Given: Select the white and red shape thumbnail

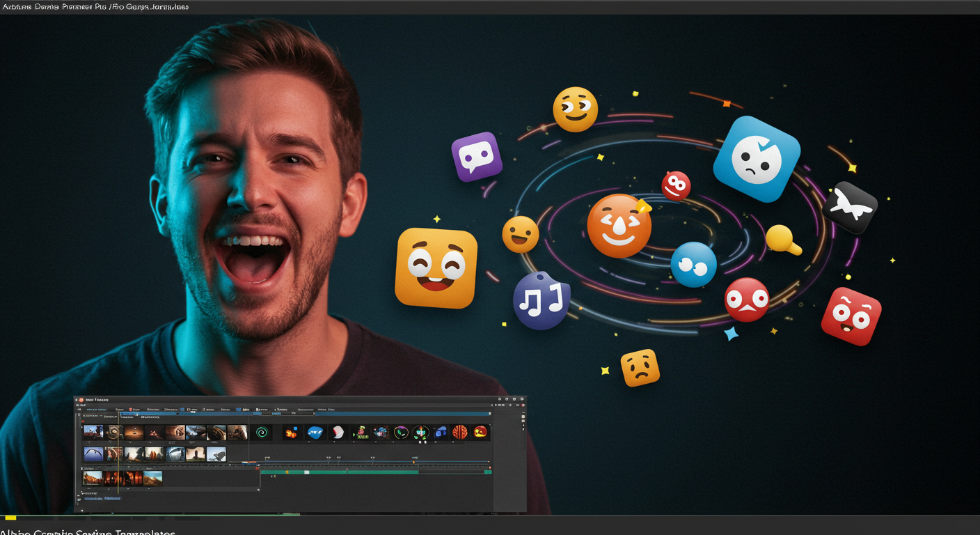Looking at the screenshot, I should click(x=338, y=432).
